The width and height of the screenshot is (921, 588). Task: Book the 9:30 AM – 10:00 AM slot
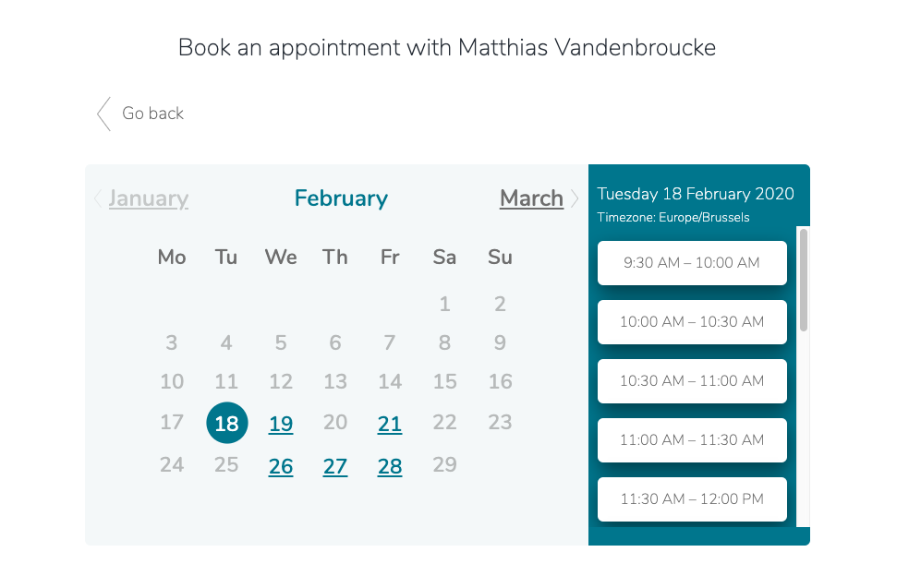[692, 263]
